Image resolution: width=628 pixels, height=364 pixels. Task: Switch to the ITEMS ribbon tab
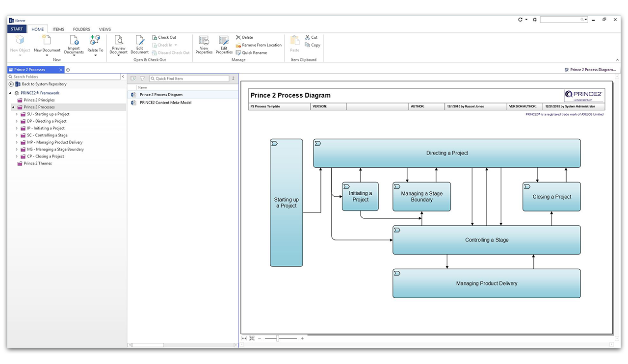click(x=58, y=29)
